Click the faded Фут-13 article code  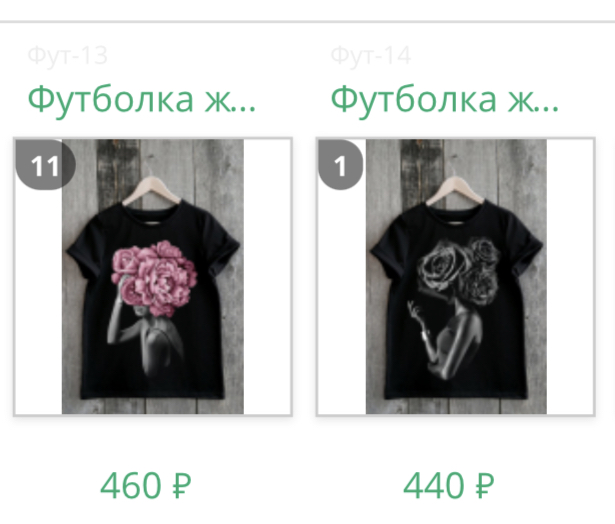[x=67, y=56]
